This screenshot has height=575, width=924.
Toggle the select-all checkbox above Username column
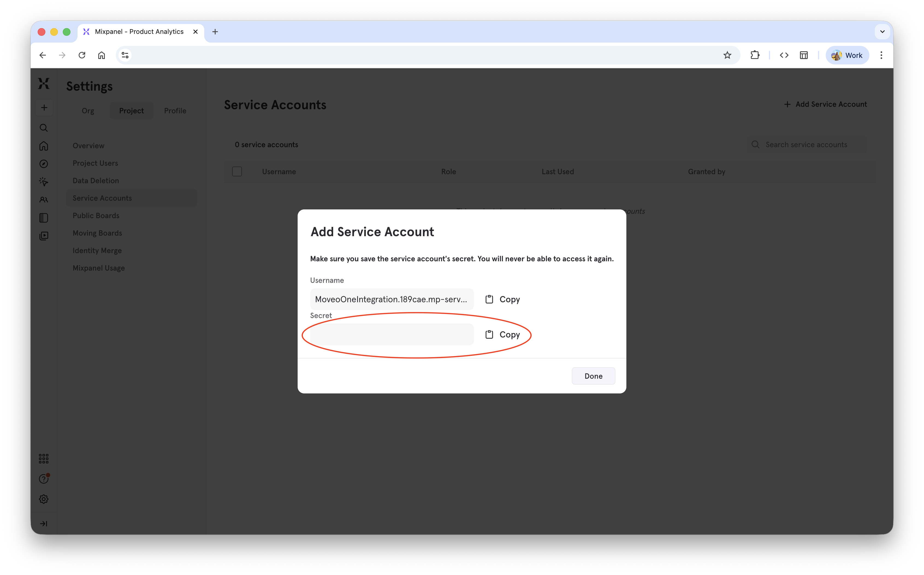(237, 171)
